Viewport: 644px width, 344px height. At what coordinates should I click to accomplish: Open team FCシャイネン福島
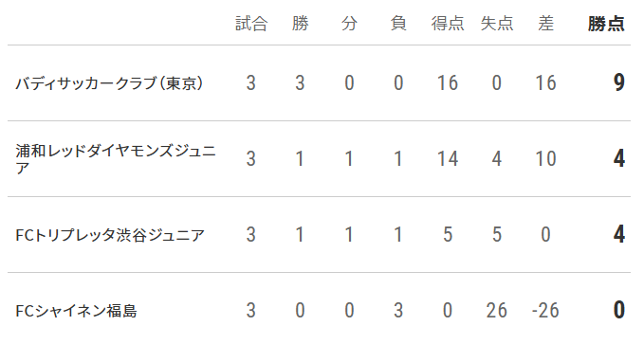[76, 311]
